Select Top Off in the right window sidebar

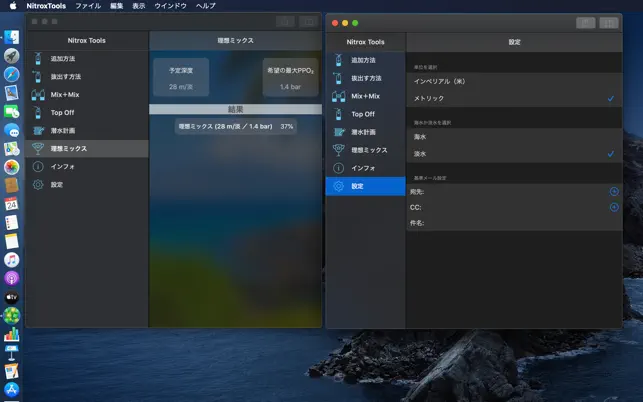tap(365, 114)
